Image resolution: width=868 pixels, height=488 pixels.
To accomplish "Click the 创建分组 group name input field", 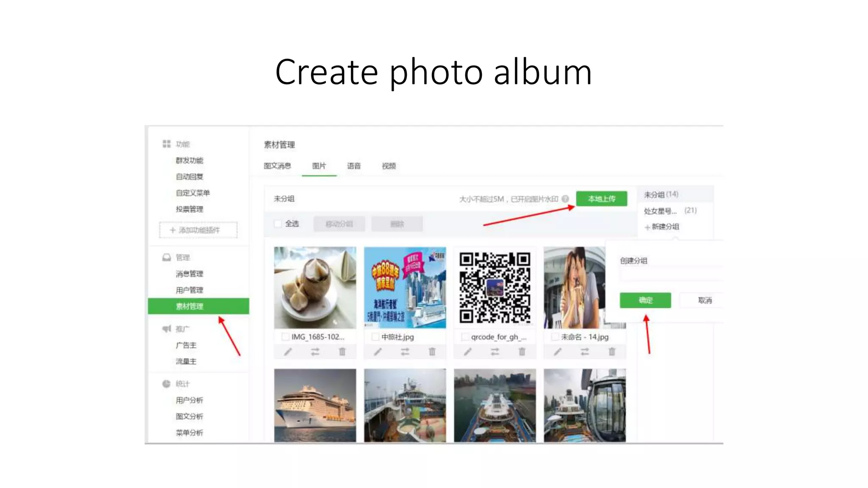I will [671, 274].
